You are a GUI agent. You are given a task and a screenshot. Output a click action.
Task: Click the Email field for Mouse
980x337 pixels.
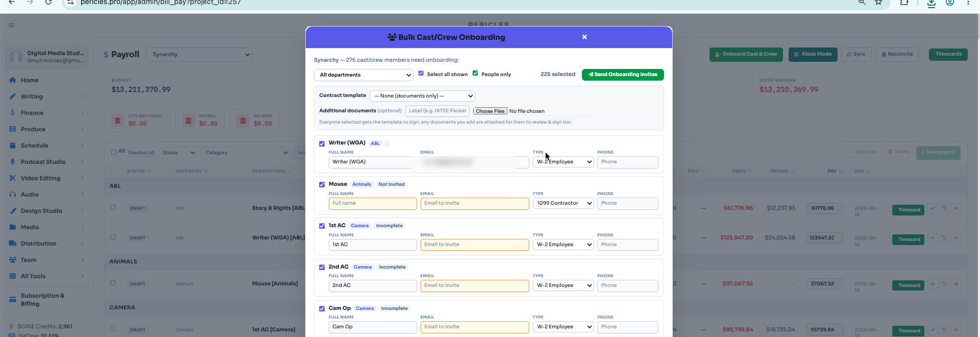pyautogui.click(x=475, y=204)
